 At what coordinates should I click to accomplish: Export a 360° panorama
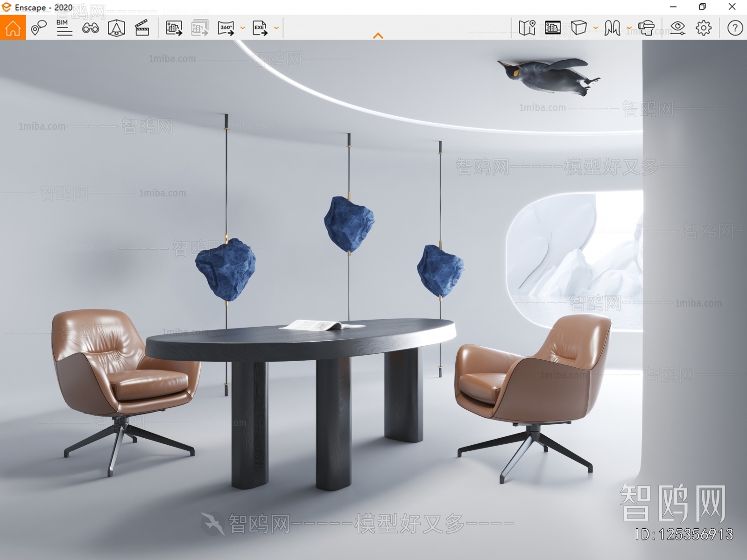226,28
